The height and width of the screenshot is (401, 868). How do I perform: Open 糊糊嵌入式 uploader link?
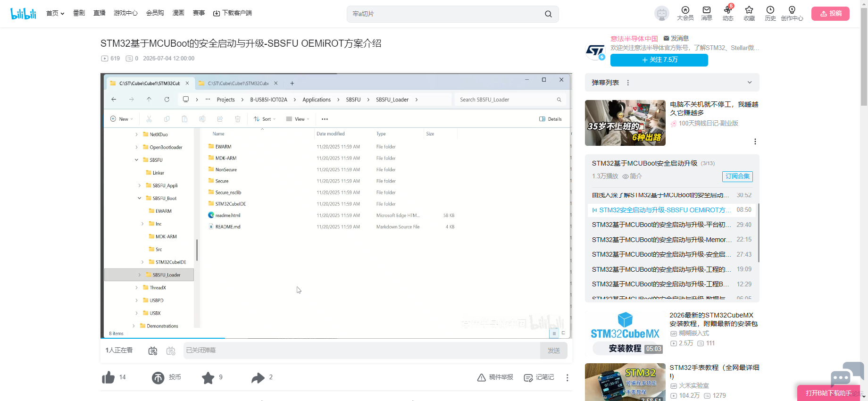pos(694,333)
